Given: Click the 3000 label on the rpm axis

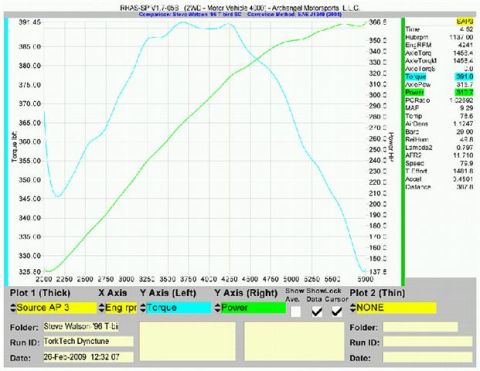Looking at the screenshot, I should pyautogui.click(x=126, y=279).
